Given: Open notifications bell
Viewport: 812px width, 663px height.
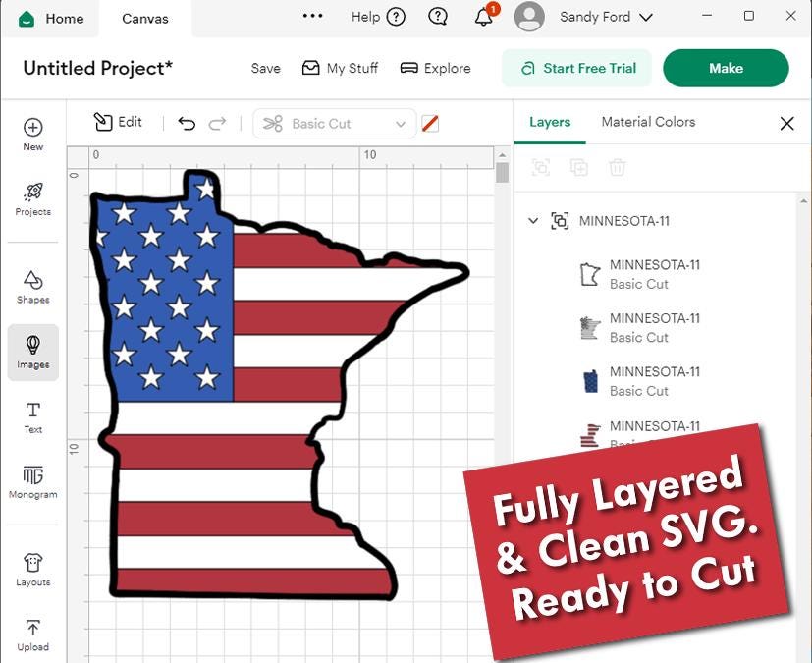Looking at the screenshot, I should tap(484, 17).
